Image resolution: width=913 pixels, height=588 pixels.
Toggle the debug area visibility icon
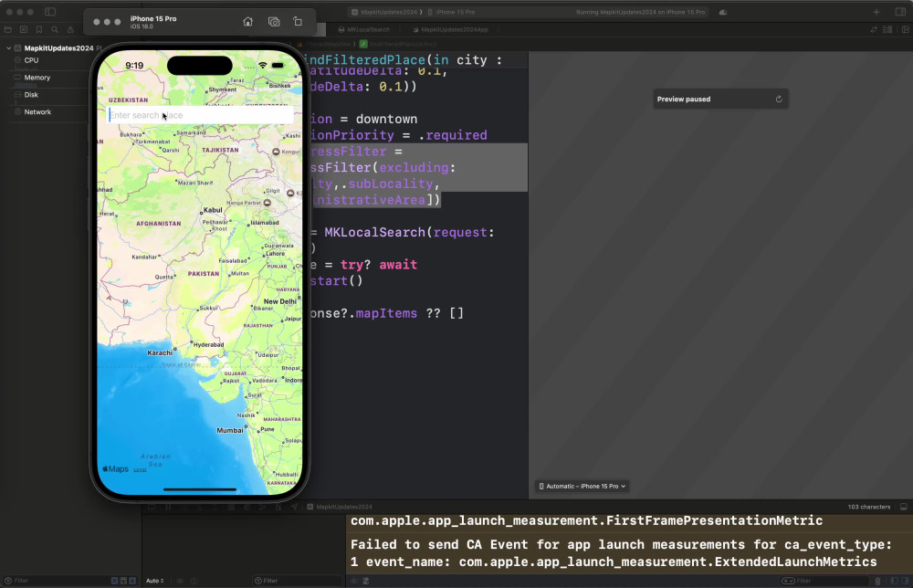pos(904,507)
